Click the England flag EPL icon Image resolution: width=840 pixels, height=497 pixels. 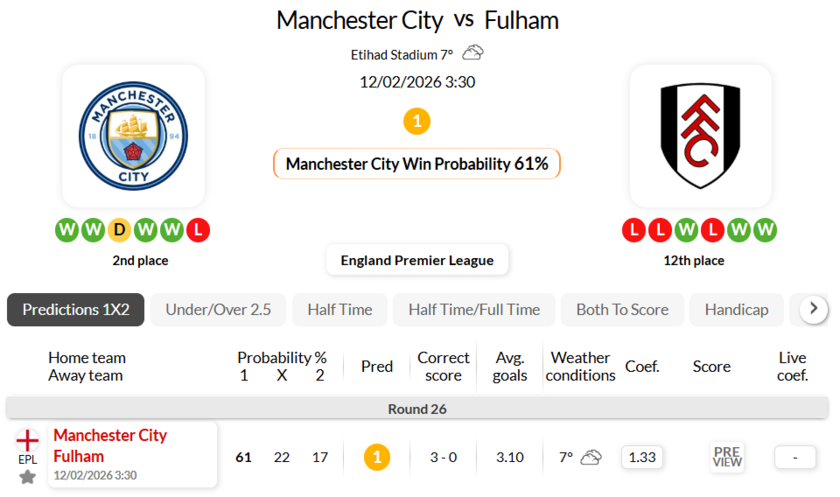click(27, 439)
